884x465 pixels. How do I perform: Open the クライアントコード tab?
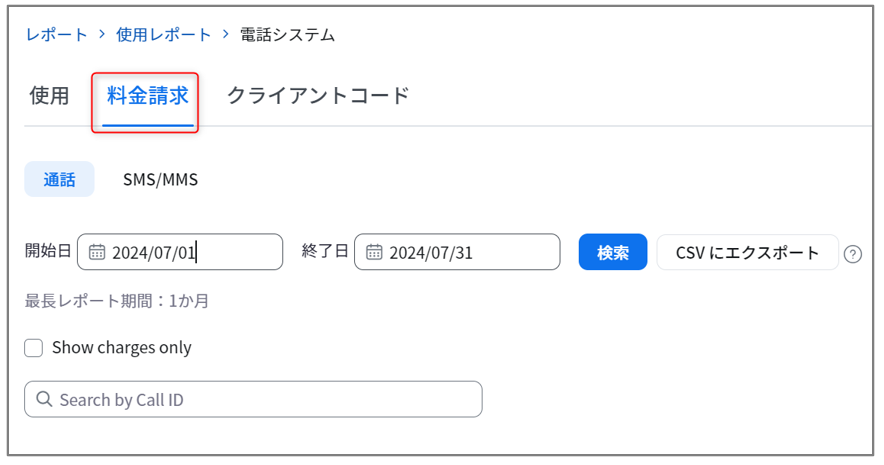pos(318,95)
